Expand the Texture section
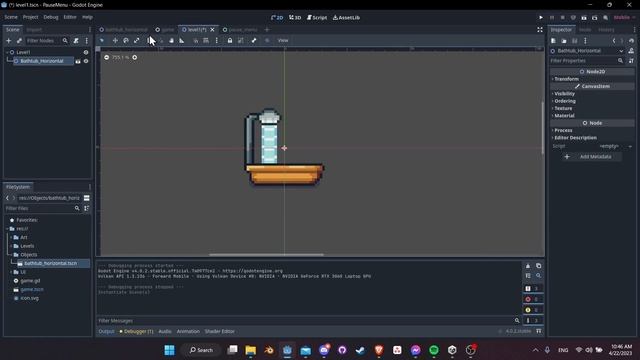The width and height of the screenshot is (640, 360). pos(562,109)
